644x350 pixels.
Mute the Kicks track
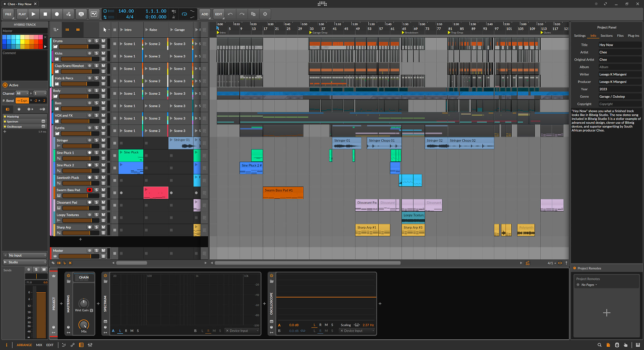(x=103, y=53)
